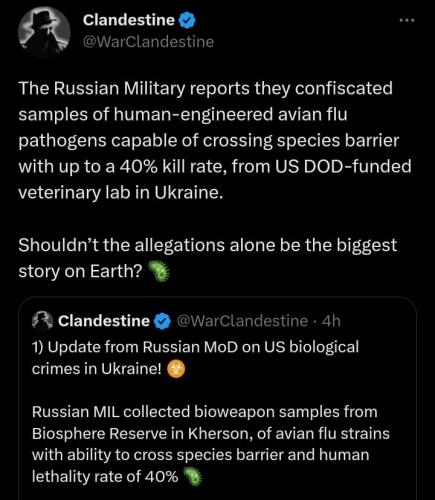The height and width of the screenshot is (500, 435).
Task: Click the 'Russian MIL collected bioweapon samples' paragraph
Action: pyautogui.click(x=211, y=444)
